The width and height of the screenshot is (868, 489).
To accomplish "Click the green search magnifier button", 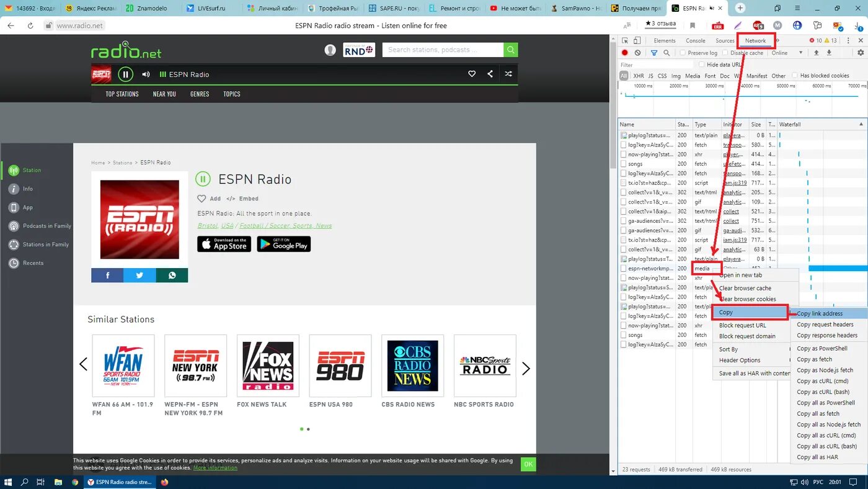I will pyautogui.click(x=511, y=50).
